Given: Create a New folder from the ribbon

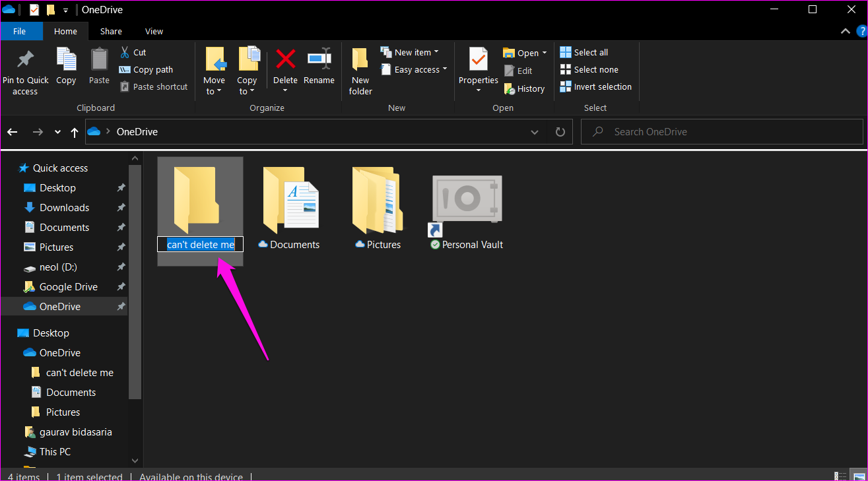Looking at the screenshot, I should tap(360, 69).
